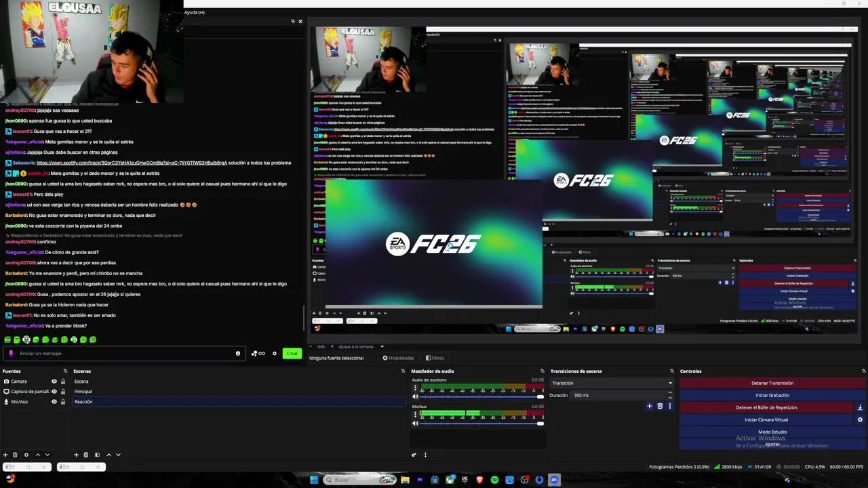Click the chat identity badge icon
Screen dimensions: 868x488
click(x=11, y=353)
